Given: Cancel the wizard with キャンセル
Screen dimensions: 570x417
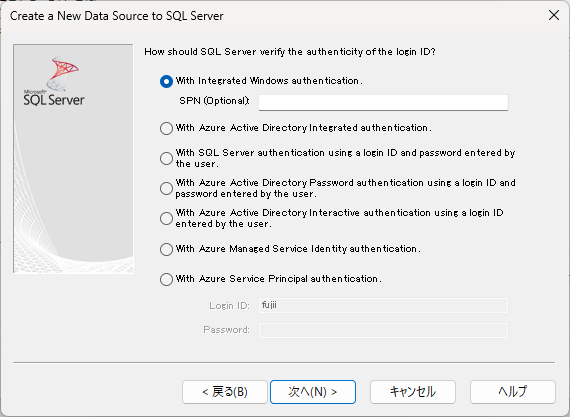Looking at the screenshot, I should [x=413, y=392].
